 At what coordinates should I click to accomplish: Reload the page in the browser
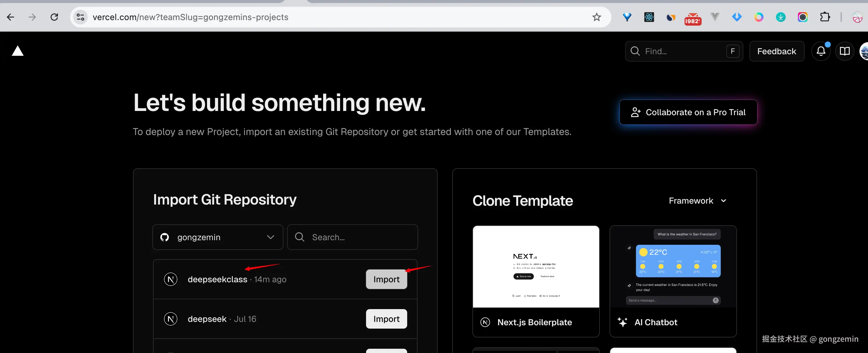click(x=54, y=17)
